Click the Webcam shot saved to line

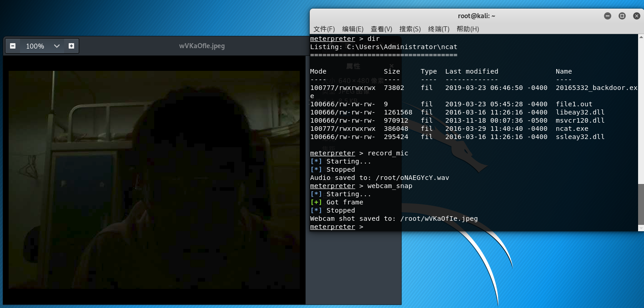tap(394, 219)
